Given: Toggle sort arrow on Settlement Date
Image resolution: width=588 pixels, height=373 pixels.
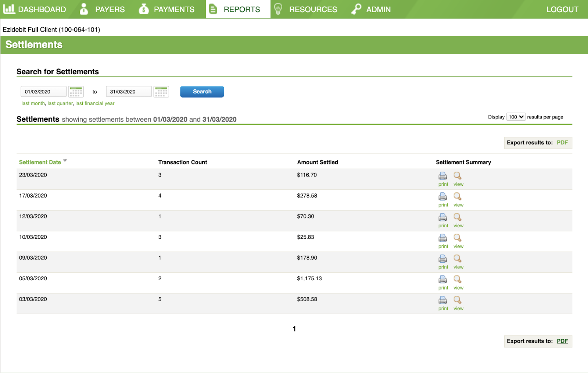Looking at the screenshot, I should [65, 160].
